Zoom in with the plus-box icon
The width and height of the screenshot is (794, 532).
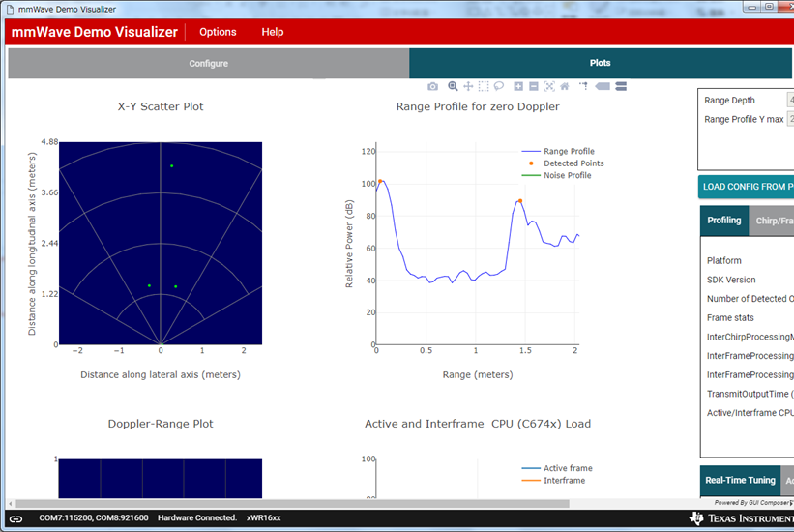[x=518, y=87]
